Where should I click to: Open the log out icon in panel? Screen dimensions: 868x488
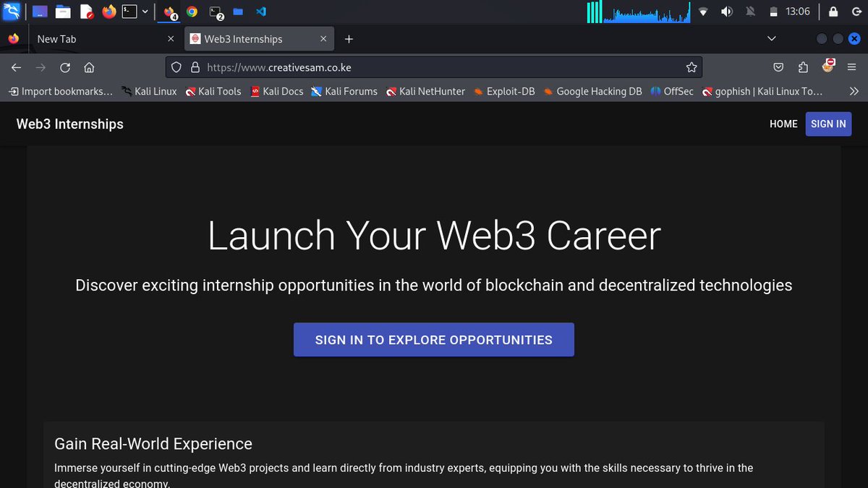856,12
